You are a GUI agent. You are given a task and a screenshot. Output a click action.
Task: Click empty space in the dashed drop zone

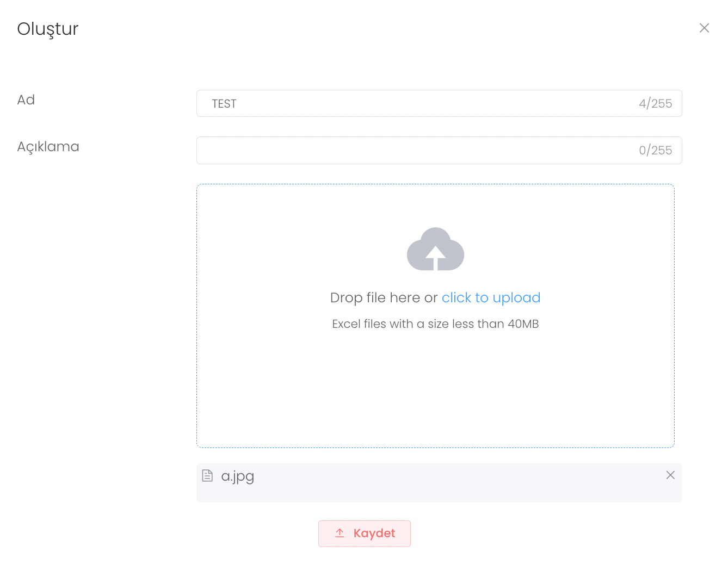(x=435, y=391)
